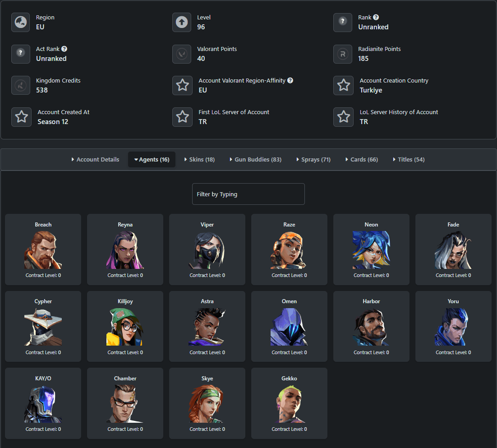The height and width of the screenshot is (448, 497).
Task: Click the Act Rank badge icon
Action: click(x=21, y=54)
